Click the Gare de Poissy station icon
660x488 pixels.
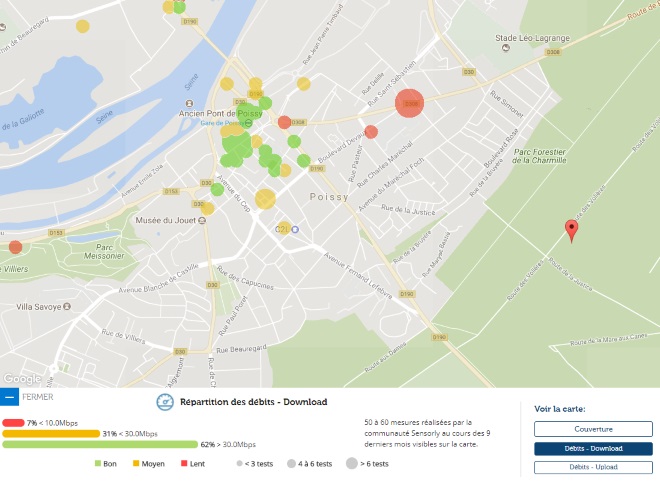tap(249, 123)
